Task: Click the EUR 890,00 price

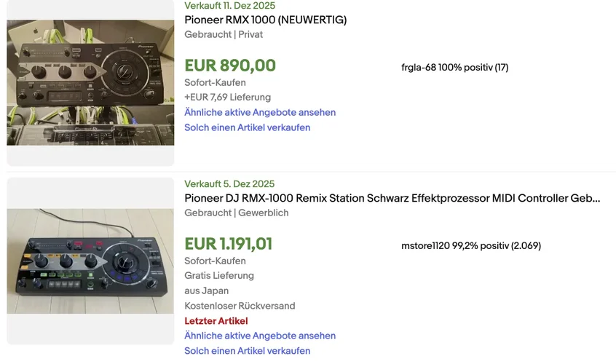Action: tap(230, 66)
